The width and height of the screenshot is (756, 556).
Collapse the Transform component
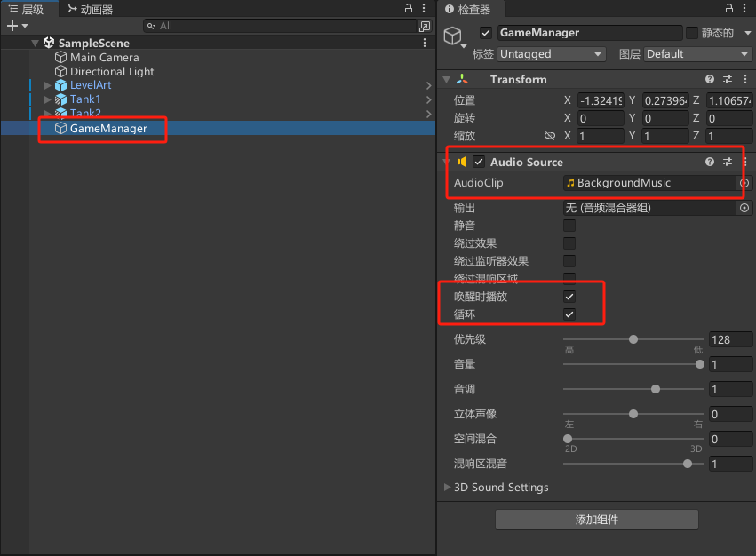pyautogui.click(x=447, y=79)
